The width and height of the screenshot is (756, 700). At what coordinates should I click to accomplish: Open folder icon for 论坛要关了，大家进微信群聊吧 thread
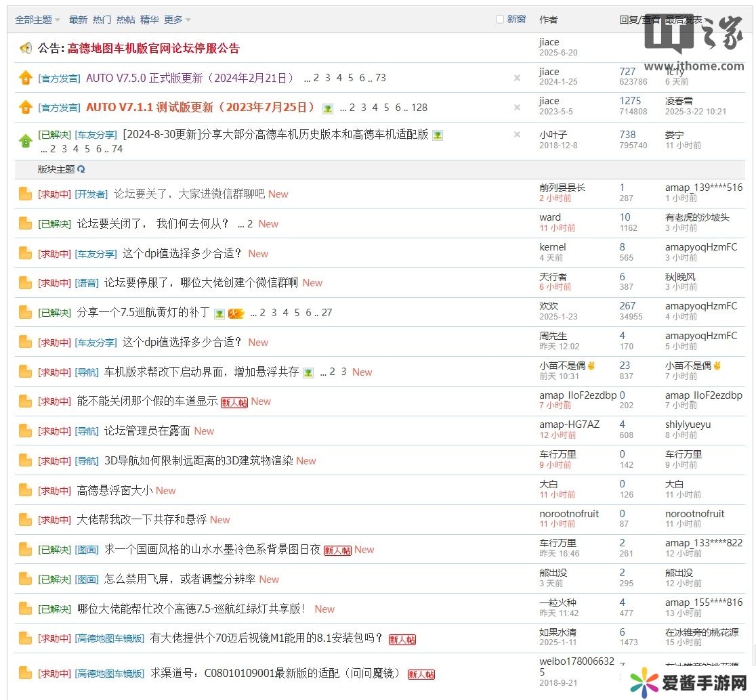(x=26, y=194)
